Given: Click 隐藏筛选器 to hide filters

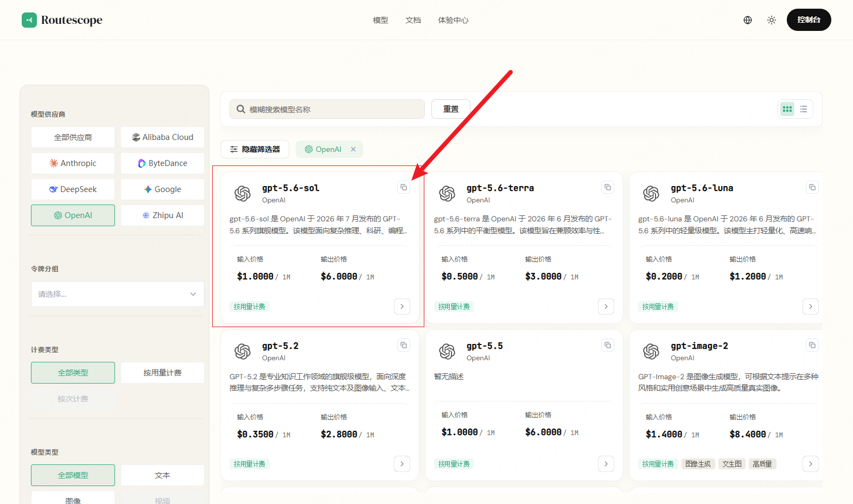Looking at the screenshot, I should point(255,149).
